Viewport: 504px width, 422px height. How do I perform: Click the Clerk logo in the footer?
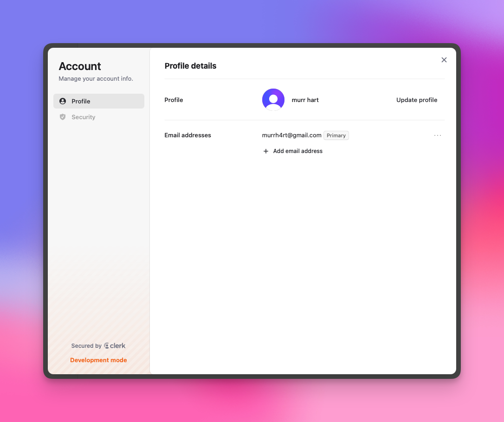pos(115,345)
